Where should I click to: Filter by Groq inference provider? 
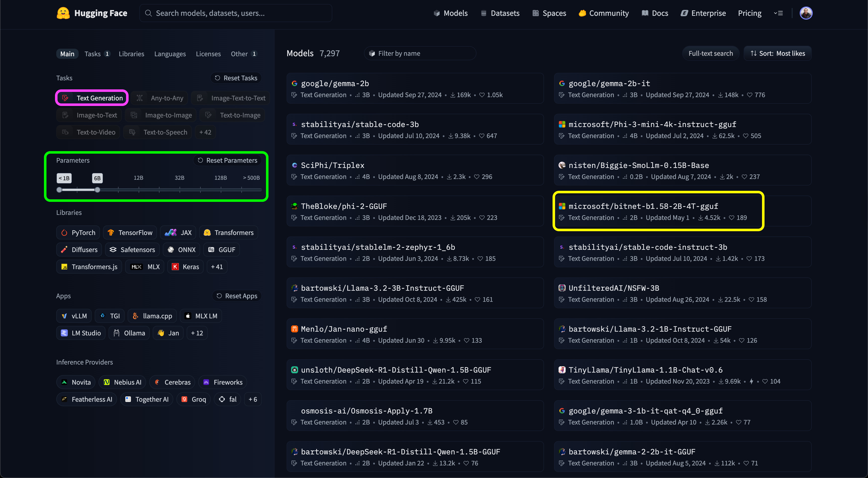(x=194, y=399)
